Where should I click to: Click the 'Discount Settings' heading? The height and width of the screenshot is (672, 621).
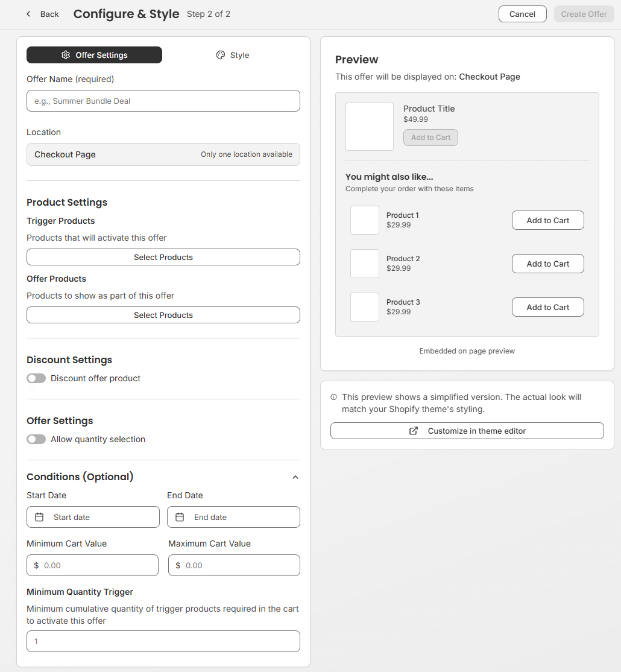point(69,360)
